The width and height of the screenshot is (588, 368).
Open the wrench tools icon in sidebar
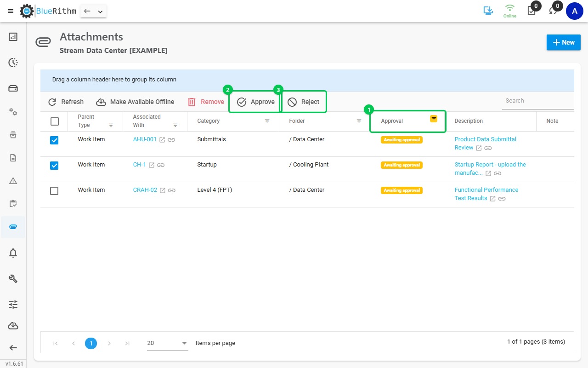pyautogui.click(x=13, y=278)
